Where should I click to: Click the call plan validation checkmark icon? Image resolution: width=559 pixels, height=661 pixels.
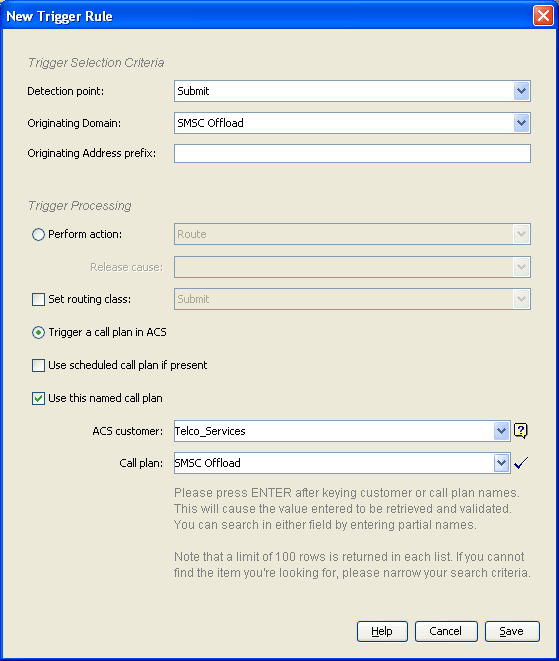point(521,463)
